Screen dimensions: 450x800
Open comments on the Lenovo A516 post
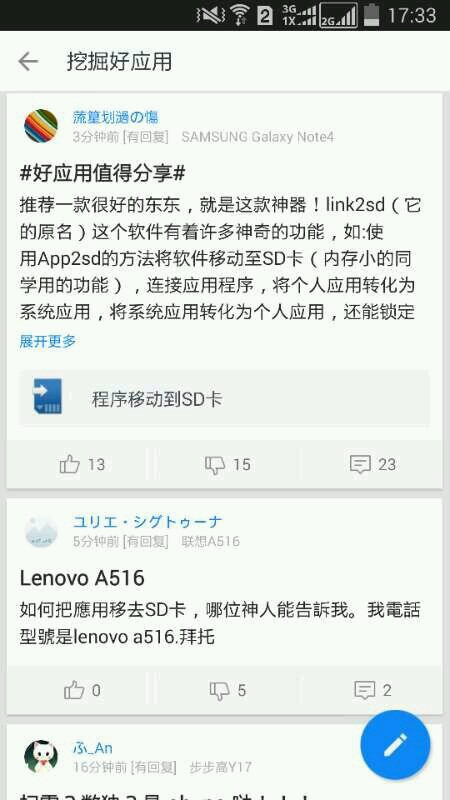click(x=373, y=690)
